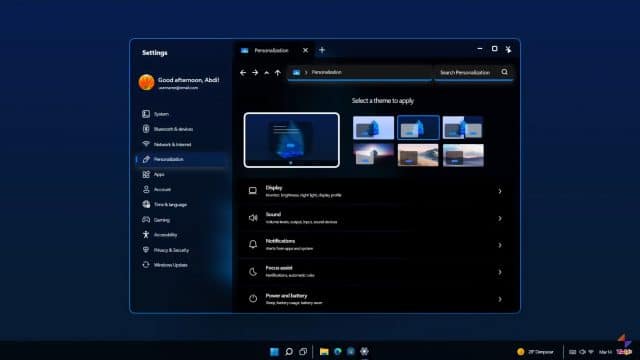Select Personalization in the sidebar

(182, 159)
